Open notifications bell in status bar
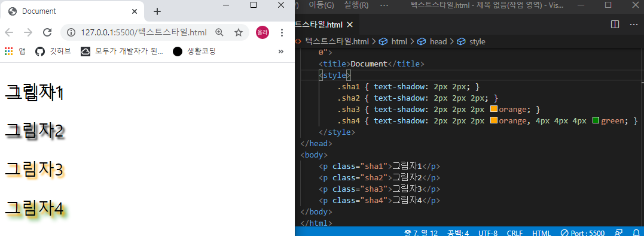 coord(636,233)
